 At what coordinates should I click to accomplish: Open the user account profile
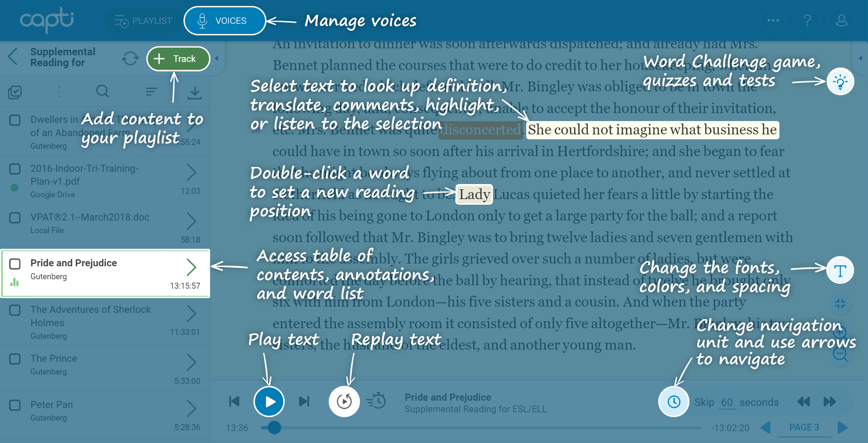coord(842,20)
